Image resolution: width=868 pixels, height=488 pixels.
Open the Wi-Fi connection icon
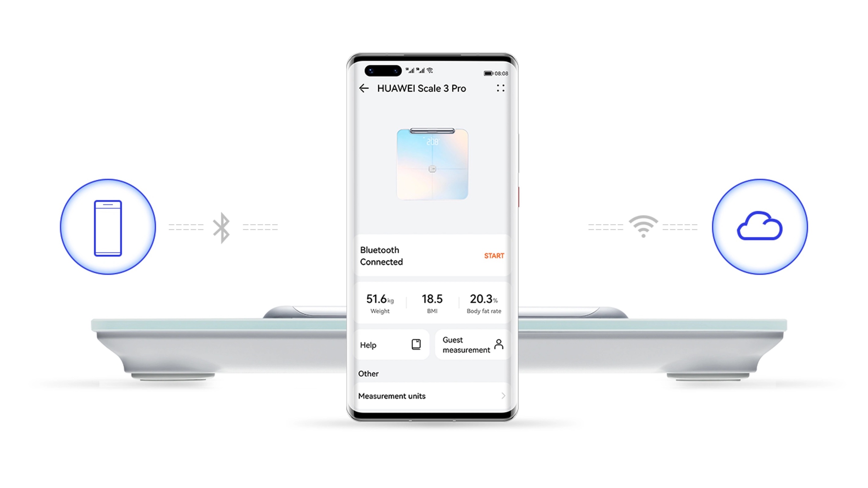[x=643, y=225]
